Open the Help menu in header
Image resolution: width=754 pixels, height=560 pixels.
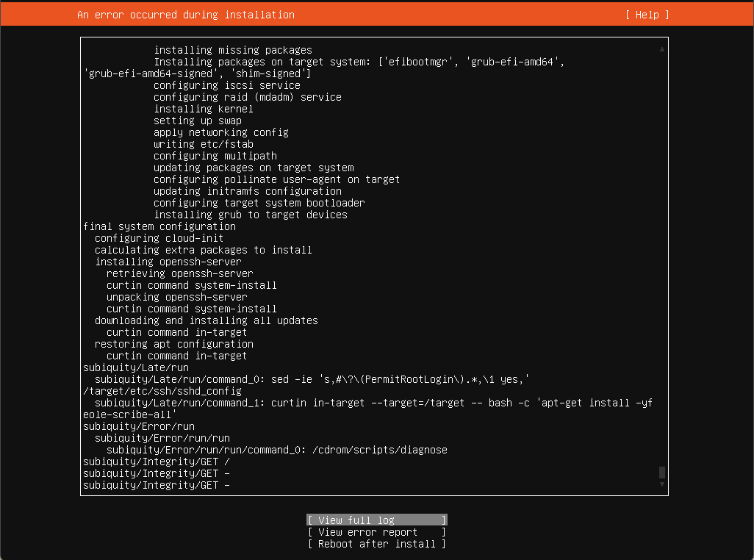647,15
